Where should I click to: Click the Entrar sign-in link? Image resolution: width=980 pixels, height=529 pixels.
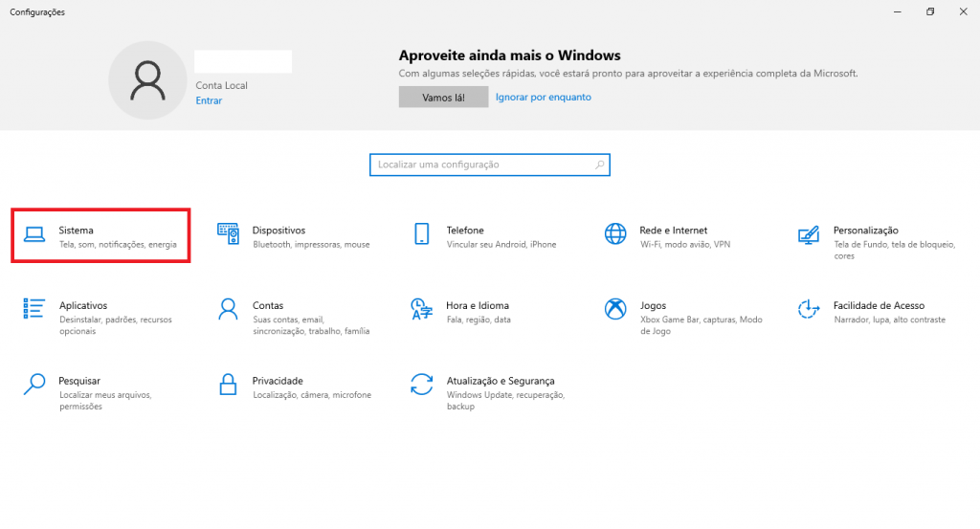[x=209, y=100]
